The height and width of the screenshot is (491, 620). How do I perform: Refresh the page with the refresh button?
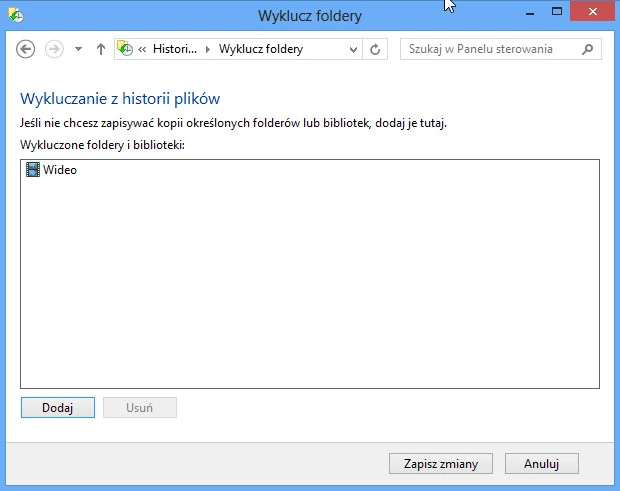pos(376,49)
